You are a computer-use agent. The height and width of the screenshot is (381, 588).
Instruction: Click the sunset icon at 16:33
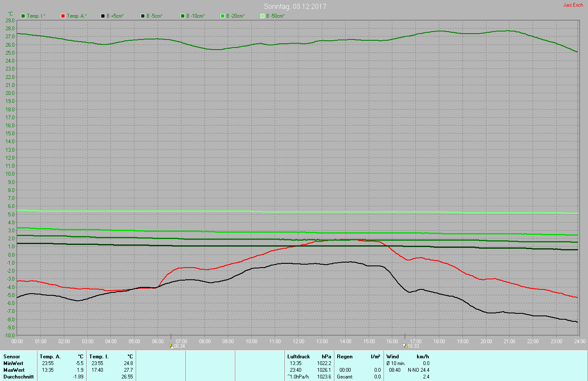[404, 346]
